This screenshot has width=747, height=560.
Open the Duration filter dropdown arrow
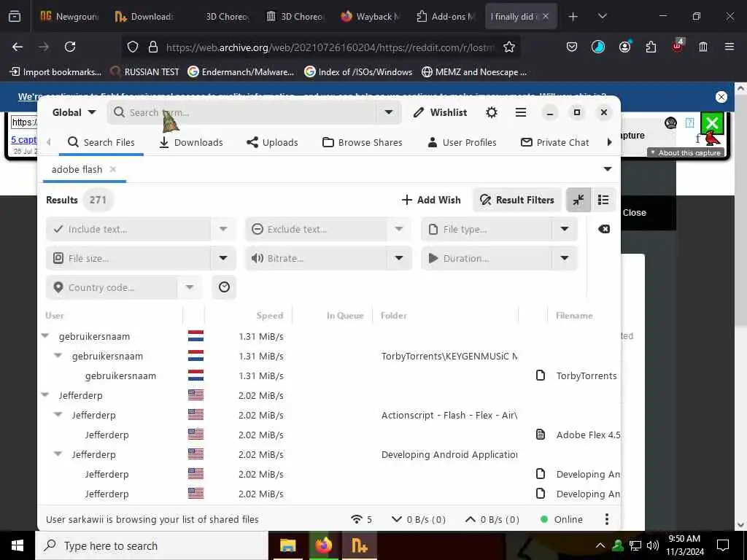tap(565, 258)
